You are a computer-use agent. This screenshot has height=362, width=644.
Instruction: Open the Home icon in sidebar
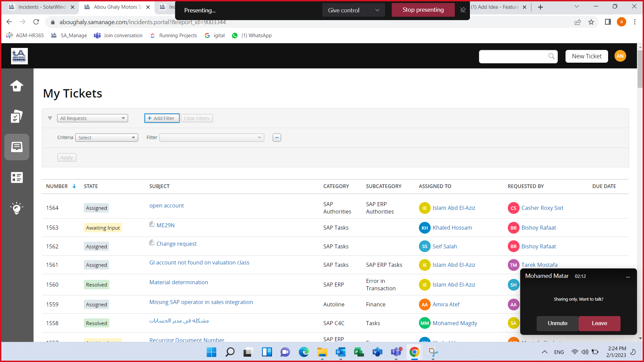16,86
